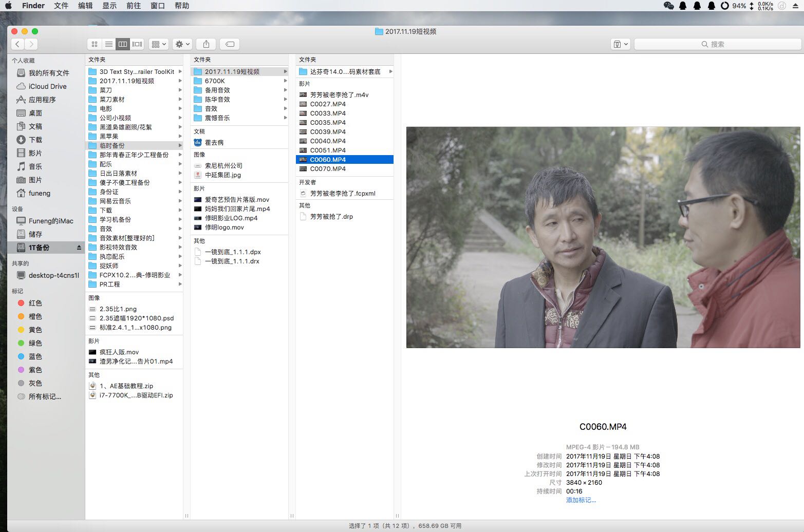Expand the 达芬奇14.0 folder arrow
The width and height of the screenshot is (804, 532).
pyautogui.click(x=391, y=72)
